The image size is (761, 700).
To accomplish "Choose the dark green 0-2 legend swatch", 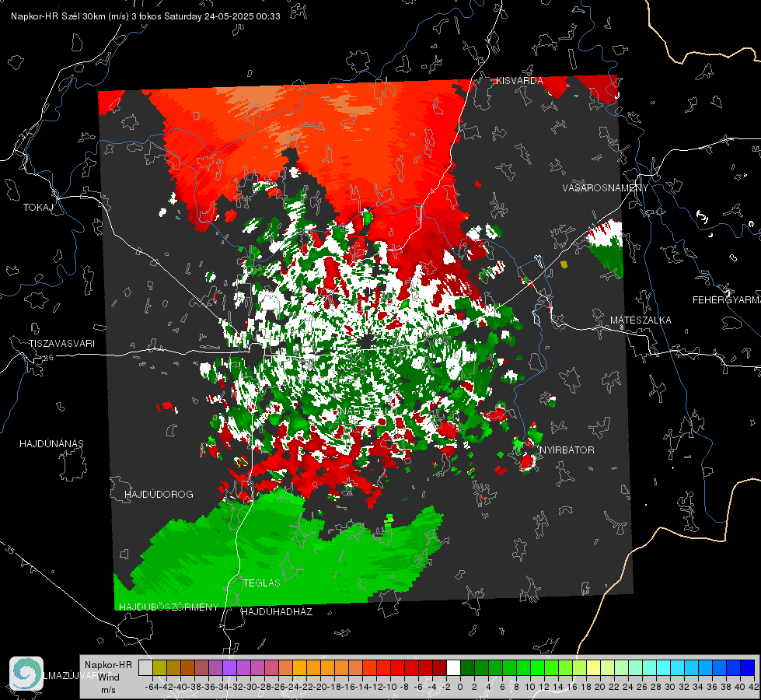I will 467,667.
